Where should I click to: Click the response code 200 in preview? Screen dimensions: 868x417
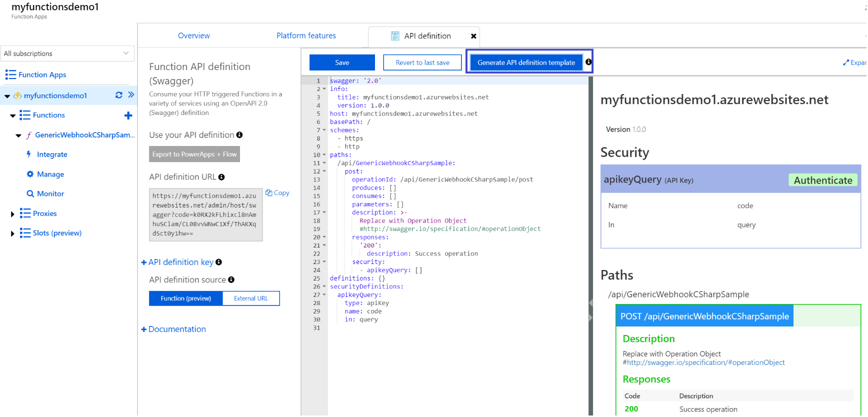click(x=631, y=409)
